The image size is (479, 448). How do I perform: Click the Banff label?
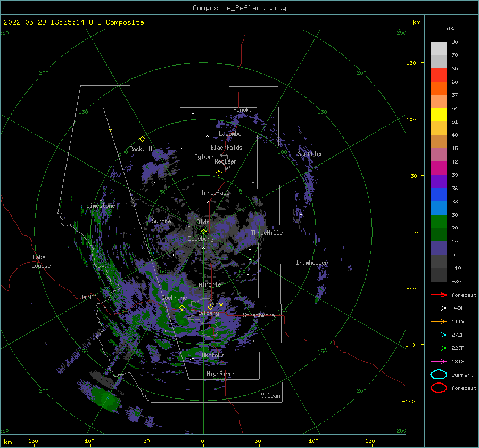click(x=88, y=297)
